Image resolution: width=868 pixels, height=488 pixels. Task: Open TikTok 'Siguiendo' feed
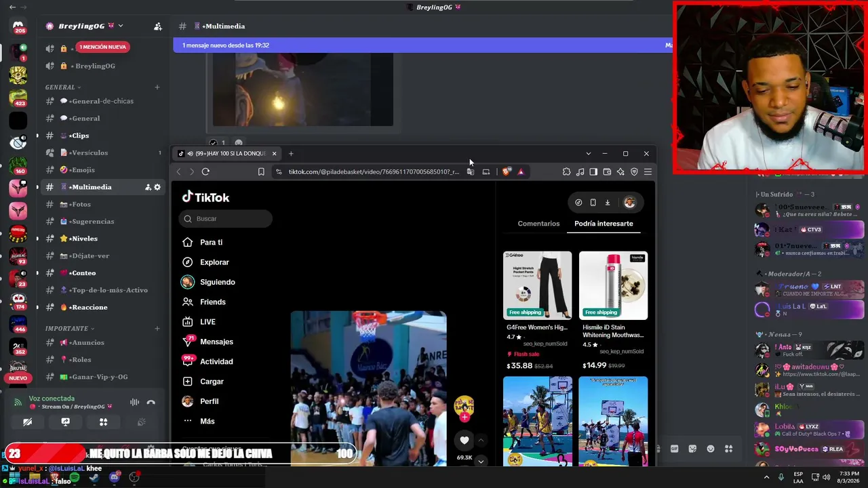pyautogui.click(x=208, y=282)
